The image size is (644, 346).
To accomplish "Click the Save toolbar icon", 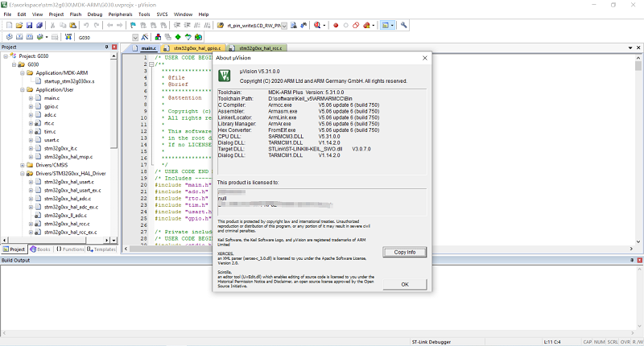I will (28, 25).
